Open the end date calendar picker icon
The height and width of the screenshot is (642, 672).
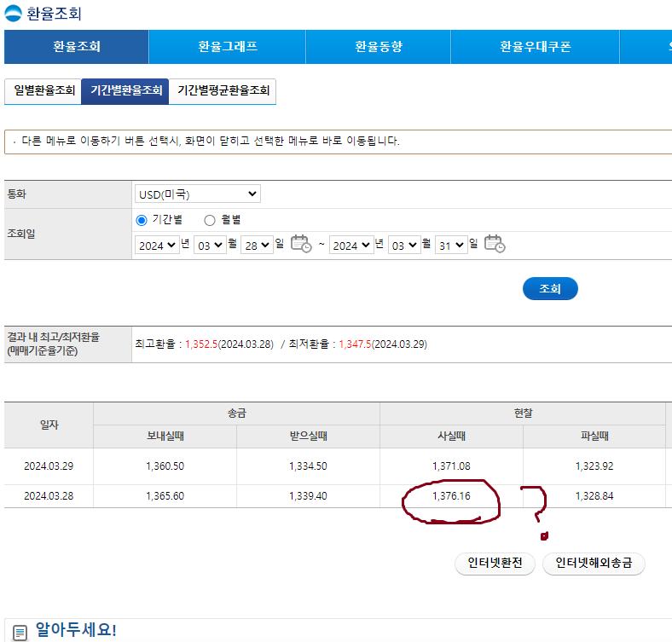pyautogui.click(x=495, y=244)
